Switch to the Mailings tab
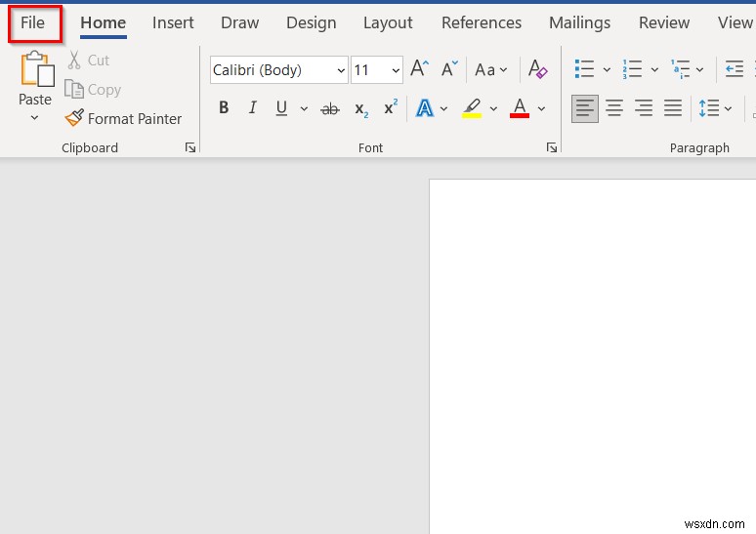 coord(579,22)
